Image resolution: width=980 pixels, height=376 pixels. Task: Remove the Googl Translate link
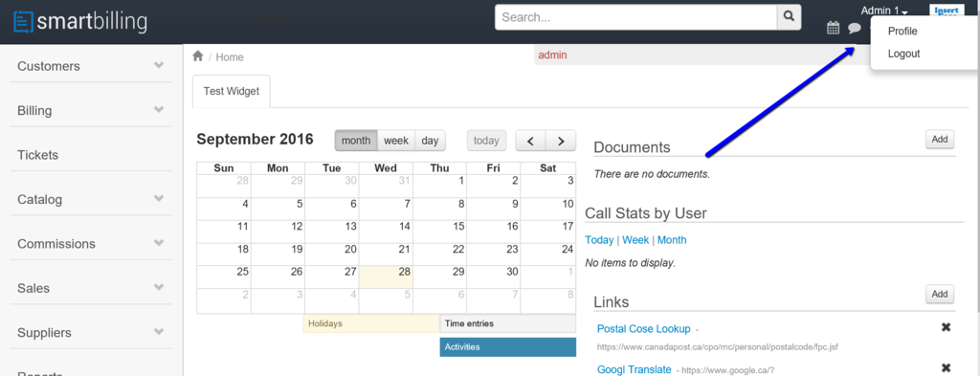point(946,368)
